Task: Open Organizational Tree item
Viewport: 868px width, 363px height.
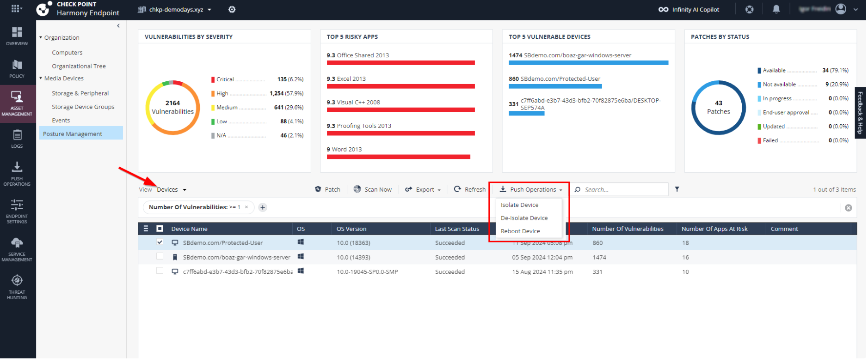Action: [79, 66]
